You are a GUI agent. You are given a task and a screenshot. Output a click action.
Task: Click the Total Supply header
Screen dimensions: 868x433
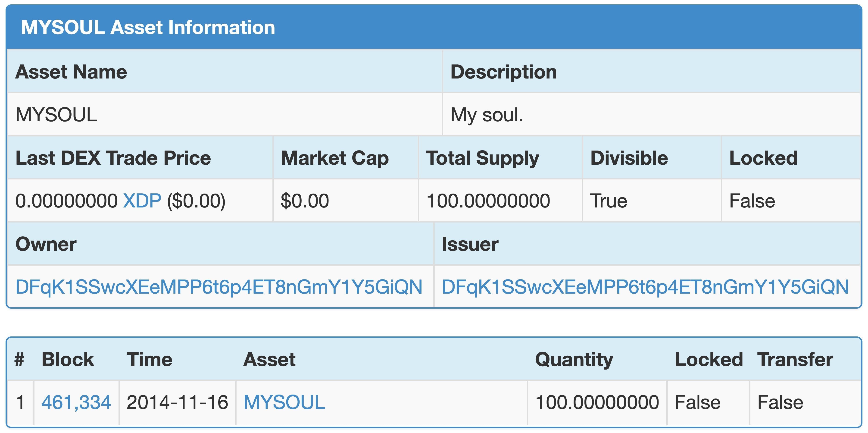pos(482,158)
